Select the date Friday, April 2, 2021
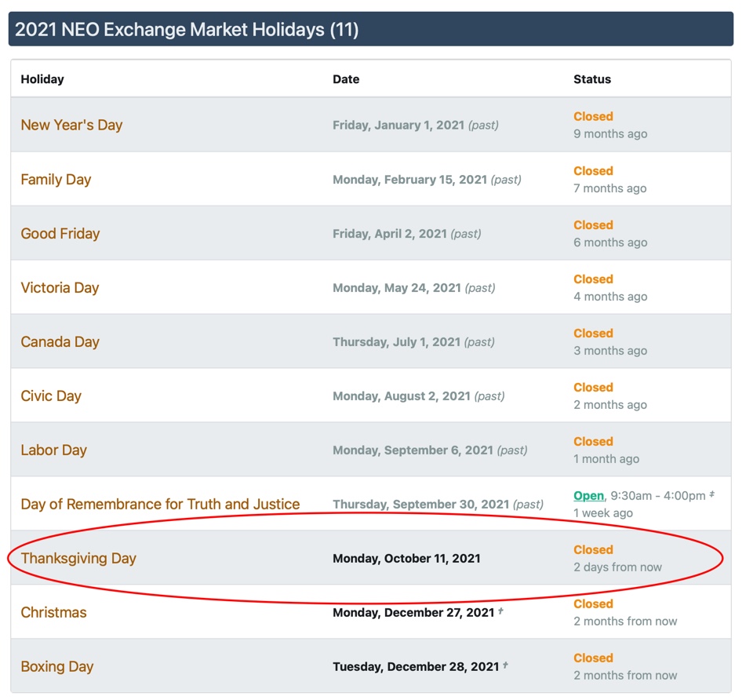The image size is (746, 700). click(x=390, y=234)
